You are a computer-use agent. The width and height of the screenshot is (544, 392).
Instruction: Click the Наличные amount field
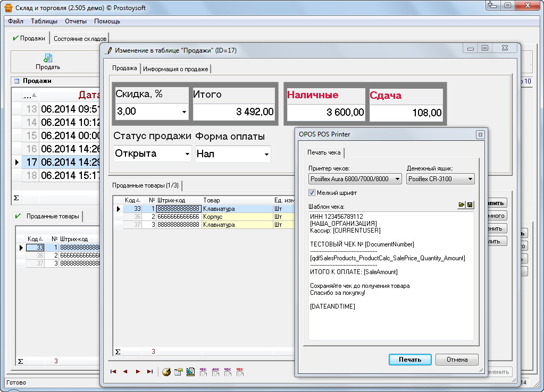(x=327, y=112)
